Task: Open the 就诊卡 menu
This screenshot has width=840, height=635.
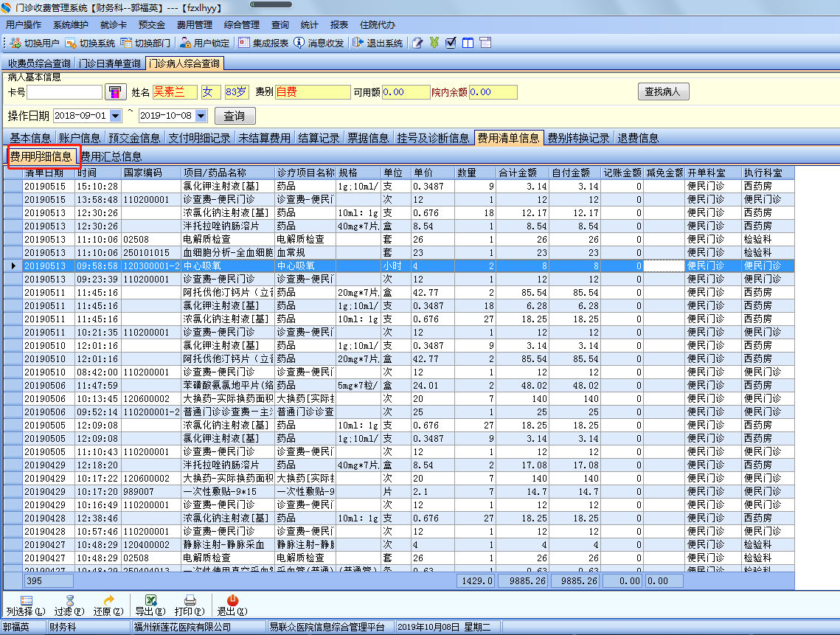Action: tap(114, 24)
